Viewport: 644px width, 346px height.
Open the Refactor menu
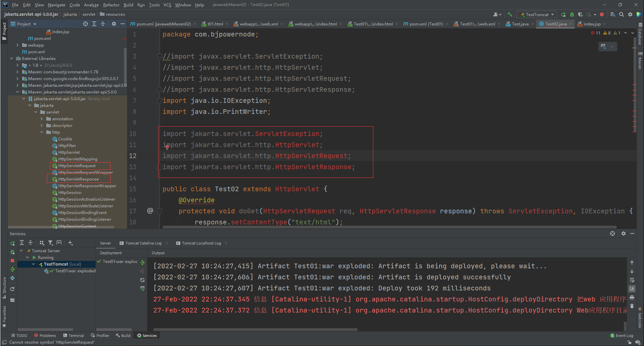coord(111,5)
